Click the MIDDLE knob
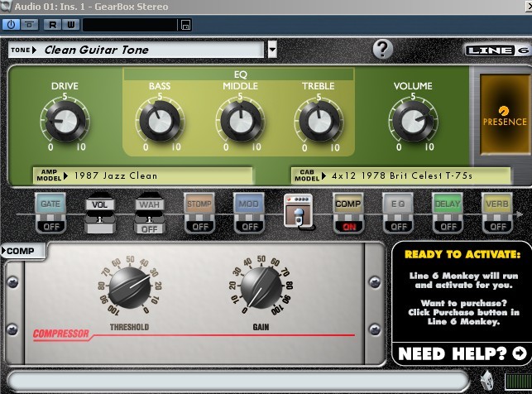The image size is (532, 394). pos(241,121)
